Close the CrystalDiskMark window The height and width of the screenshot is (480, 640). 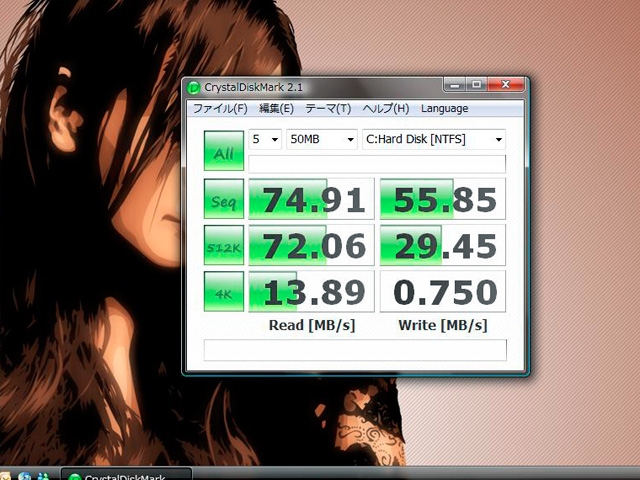click(505, 84)
